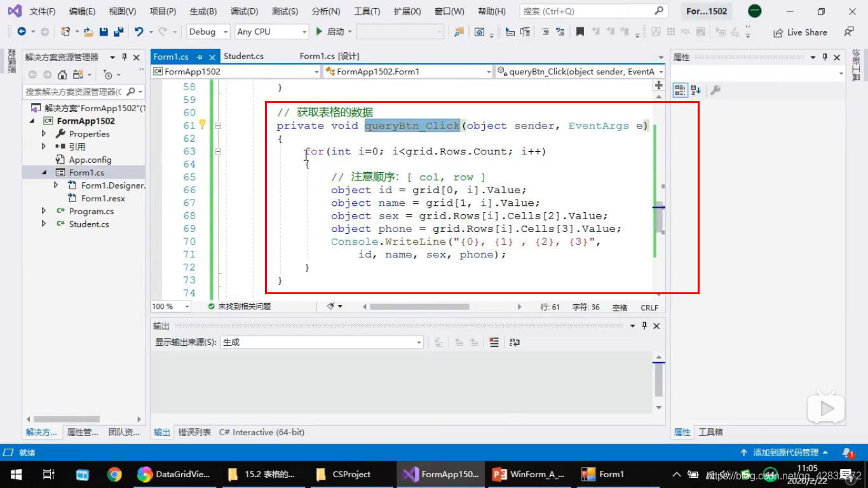Click 添加到源代码管理 in the status bar
868x488 pixels.
[784, 452]
